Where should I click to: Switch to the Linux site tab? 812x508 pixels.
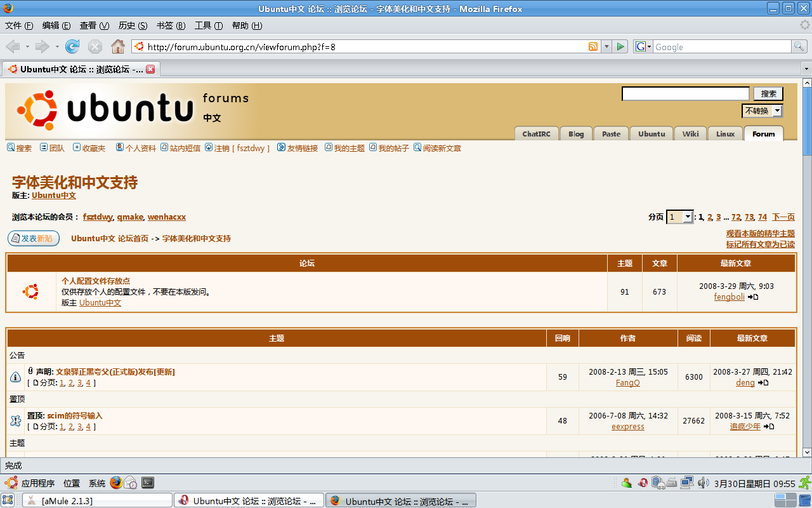[x=725, y=133]
